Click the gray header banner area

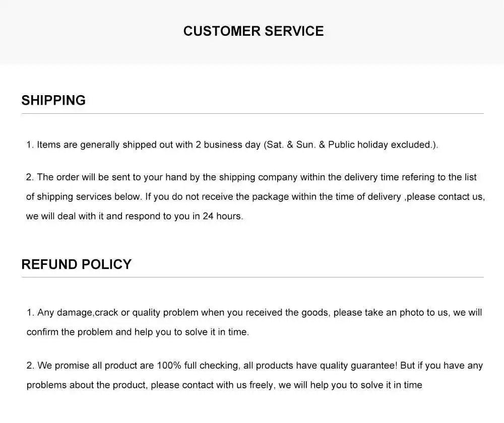click(x=252, y=32)
